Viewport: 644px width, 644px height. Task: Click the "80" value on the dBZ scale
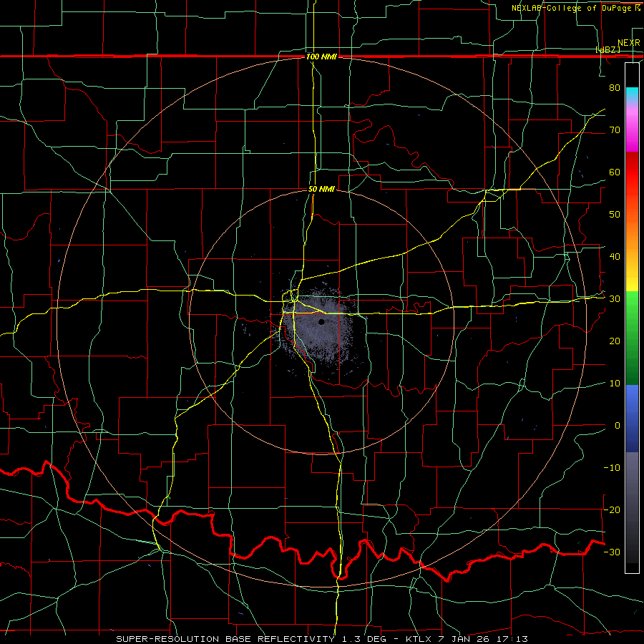click(615, 88)
